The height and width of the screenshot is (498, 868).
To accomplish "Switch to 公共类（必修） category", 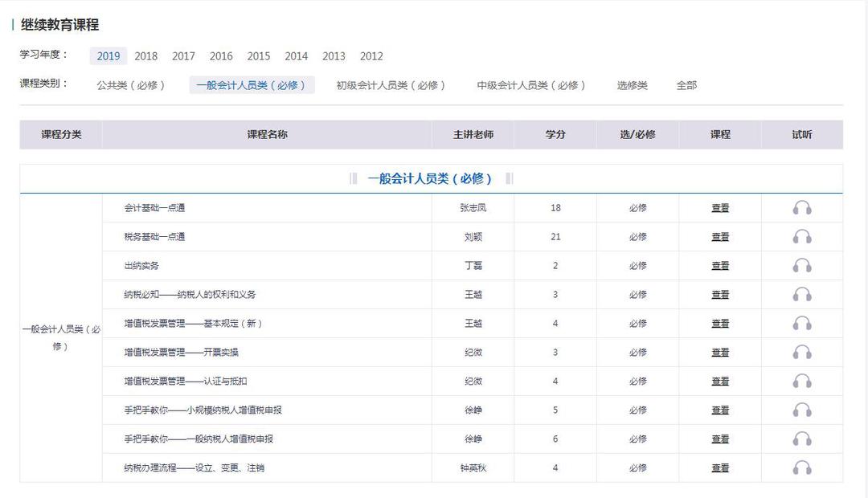I will point(131,85).
